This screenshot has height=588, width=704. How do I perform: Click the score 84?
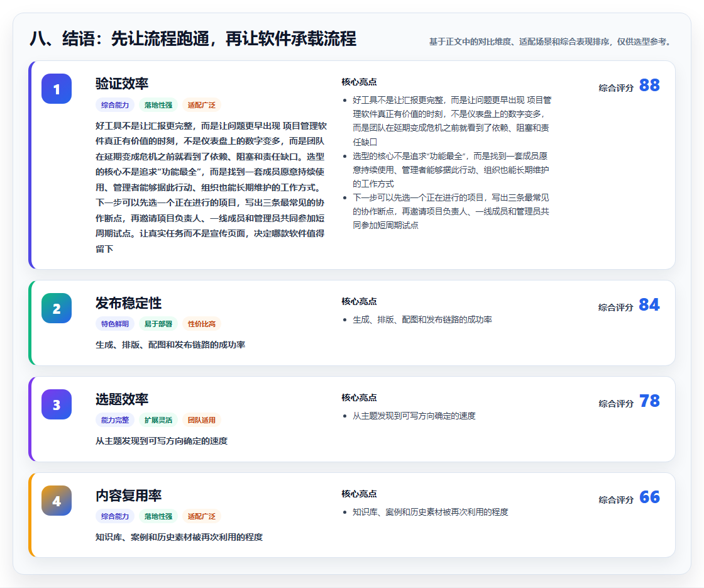(649, 304)
